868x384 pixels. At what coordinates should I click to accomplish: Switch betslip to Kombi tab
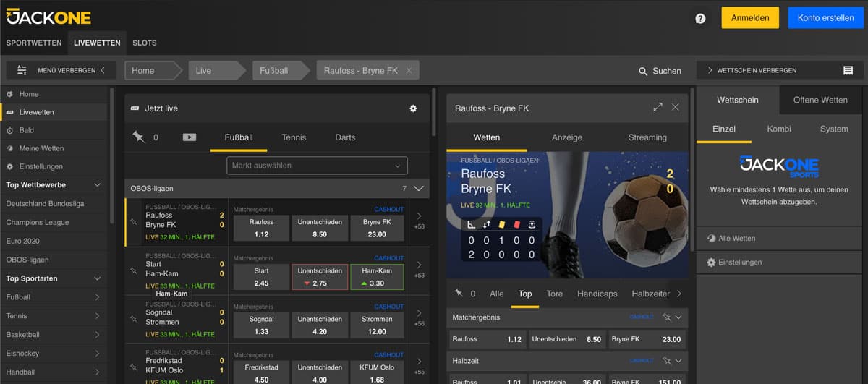(779, 129)
